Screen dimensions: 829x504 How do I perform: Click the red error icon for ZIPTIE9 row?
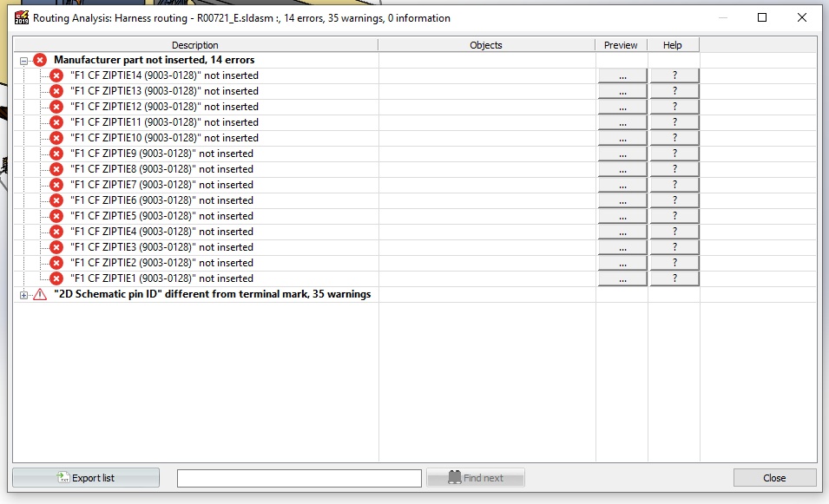pyautogui.click(x=56, y=154)
